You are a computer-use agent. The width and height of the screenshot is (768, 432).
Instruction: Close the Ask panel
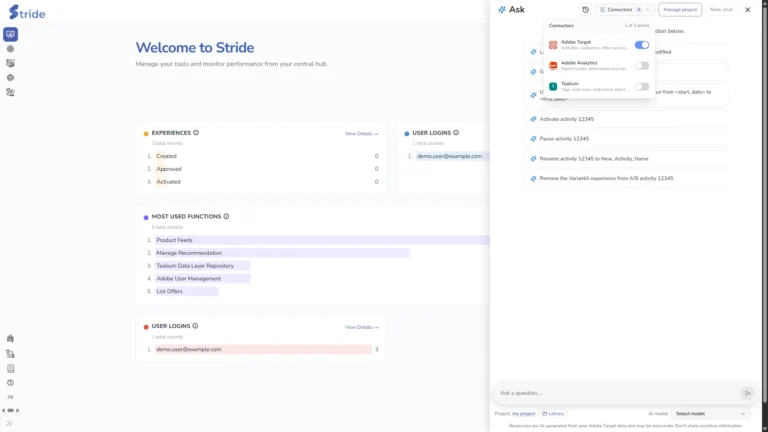pos(747,10)
